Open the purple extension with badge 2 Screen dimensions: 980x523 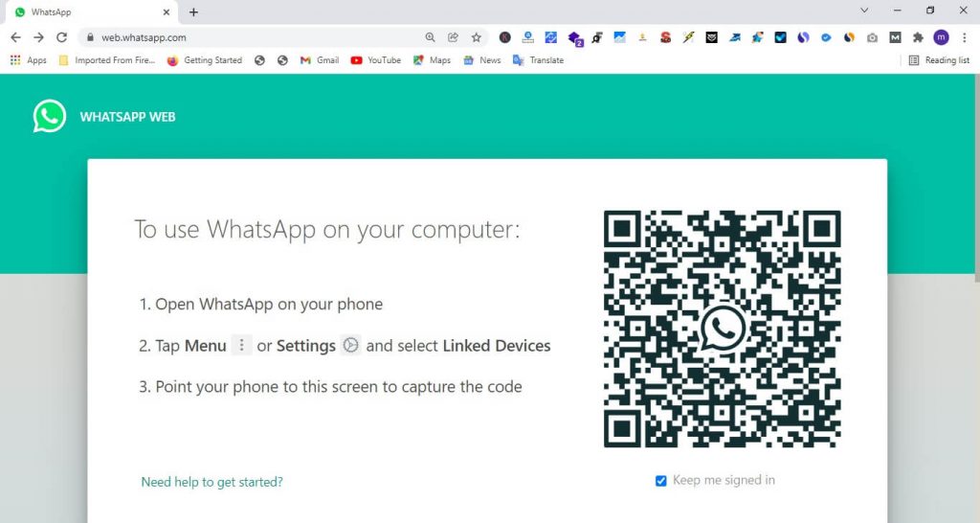click(575, 38)
